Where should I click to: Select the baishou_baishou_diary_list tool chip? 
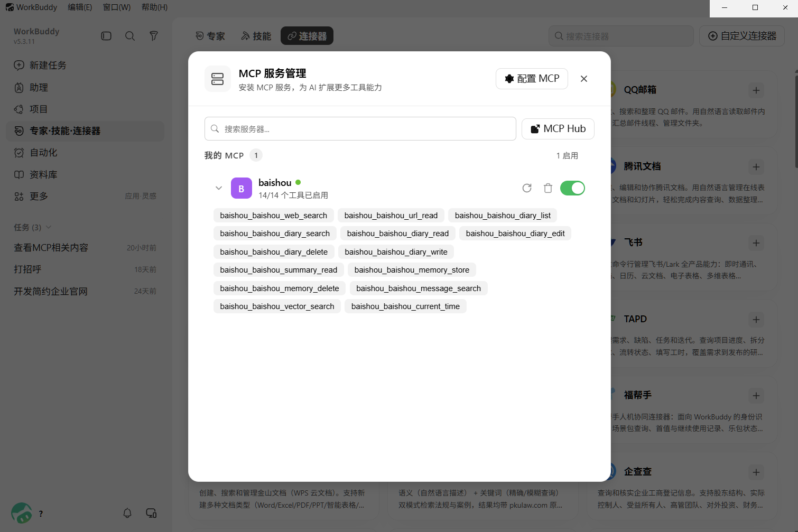[x=503, y=216]
